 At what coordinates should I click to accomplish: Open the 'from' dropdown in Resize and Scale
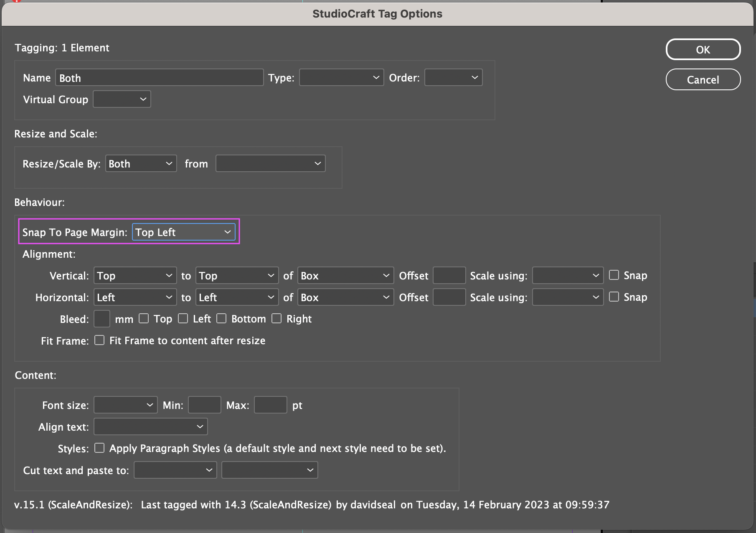tap(270, 164)
